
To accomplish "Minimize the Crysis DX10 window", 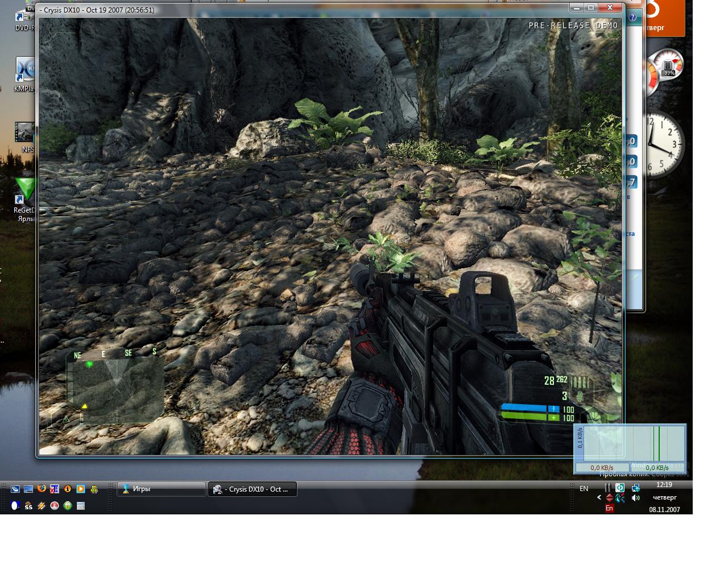I will click(577, 7).
